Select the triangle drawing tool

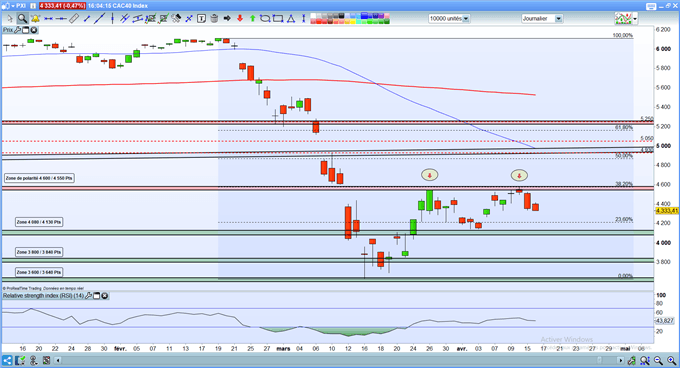pyautogui.click(x=291, y=18)
